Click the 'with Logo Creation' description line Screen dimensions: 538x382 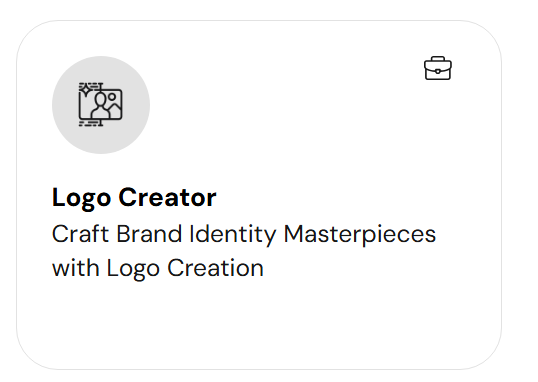pyautogui.click(x=158, y=268)
